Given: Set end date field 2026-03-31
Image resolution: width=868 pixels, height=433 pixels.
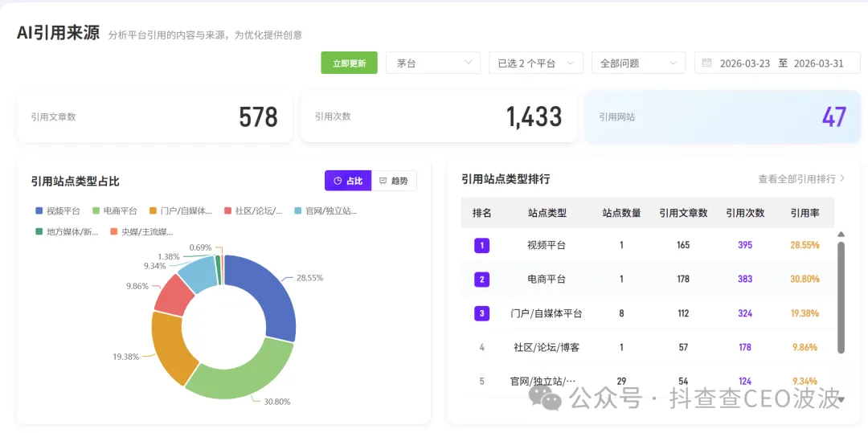Looking at the screenshot, I should pos(818,63).
